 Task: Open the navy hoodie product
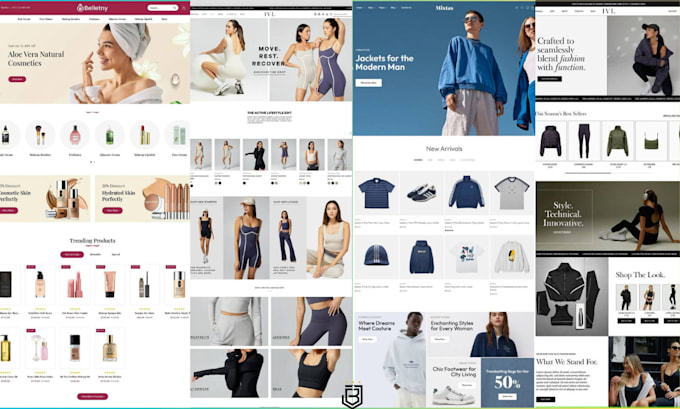pyautogui.click(x=422, y=257)
